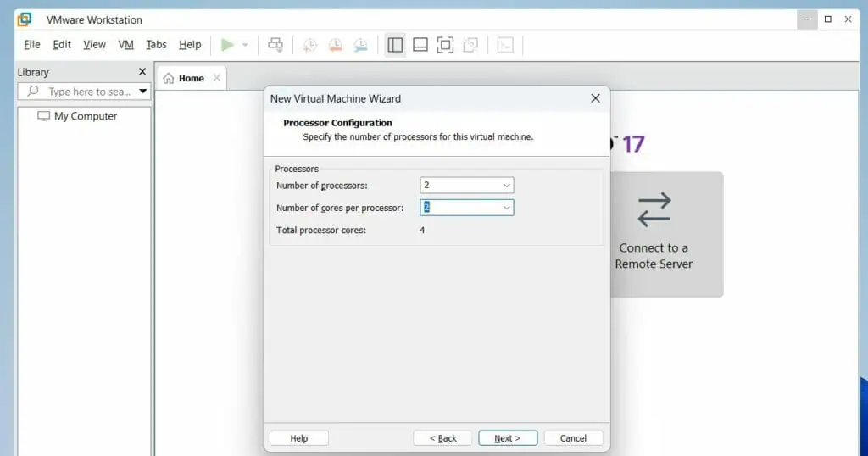Maximize the VMware Workstation window
868x456 pixels.
tap(827, 19)
